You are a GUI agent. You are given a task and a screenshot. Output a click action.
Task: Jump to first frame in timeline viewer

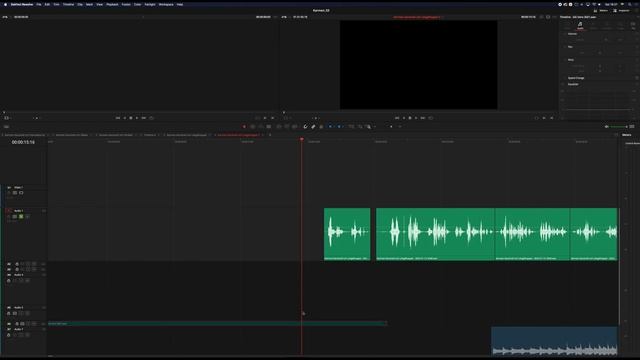(397, 118)
